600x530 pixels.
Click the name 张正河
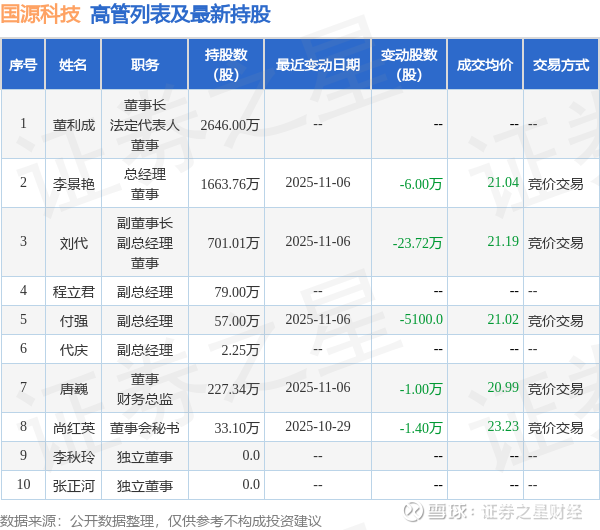[73, 486]
